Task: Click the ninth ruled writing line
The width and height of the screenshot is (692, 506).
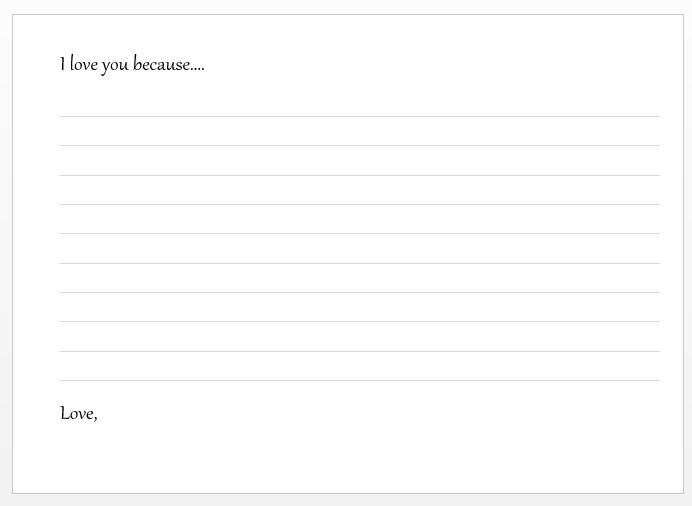Action: pos(360,352)
